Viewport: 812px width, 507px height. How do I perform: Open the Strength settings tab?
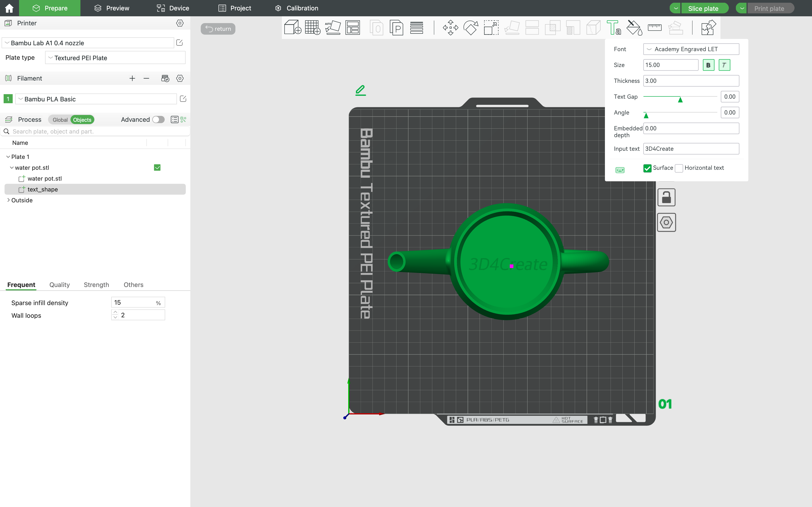pyautogui.click(x=96, y=285)
